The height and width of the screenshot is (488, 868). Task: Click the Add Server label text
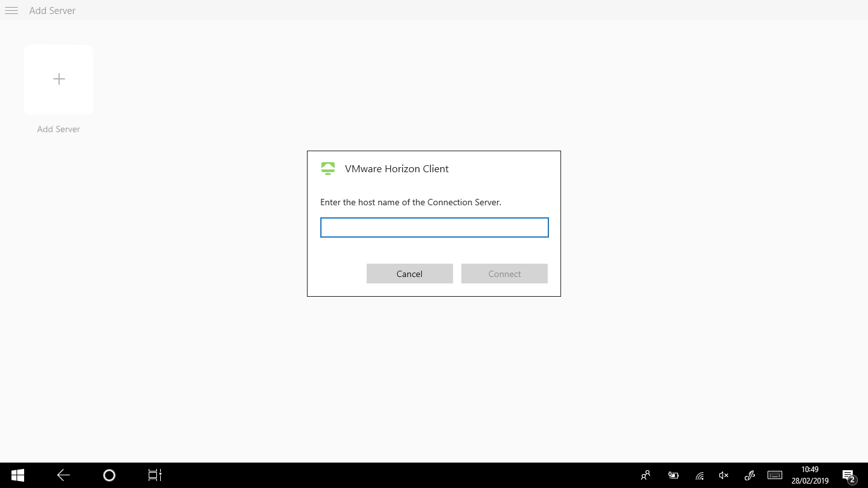tap(58, 129)
